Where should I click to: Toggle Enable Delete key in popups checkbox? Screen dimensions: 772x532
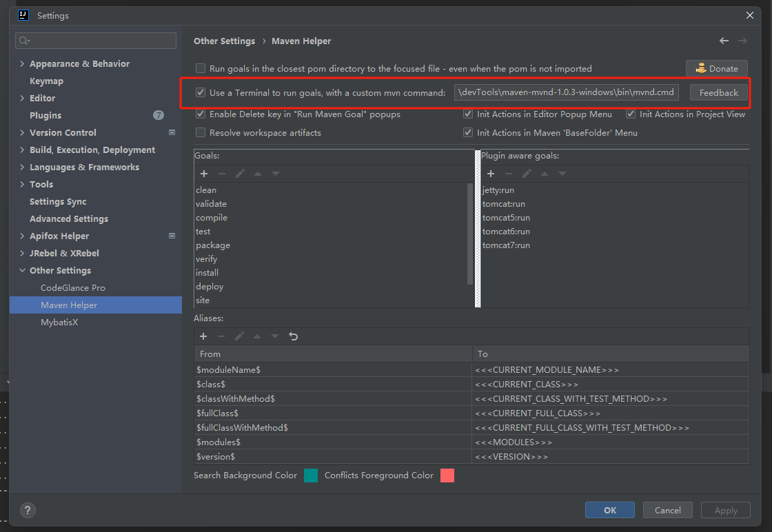(201, 114)
